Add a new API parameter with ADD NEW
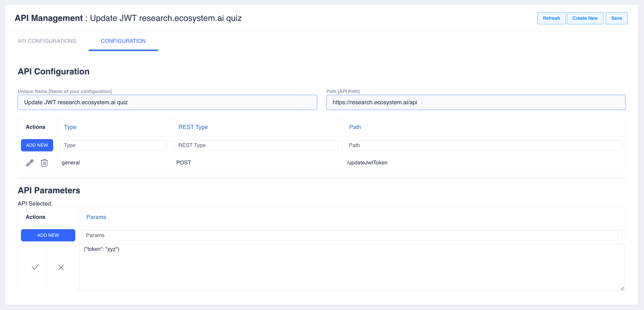 (48, 235)
